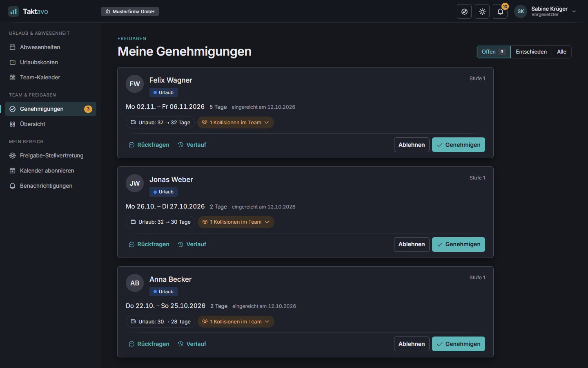Click Urlaub: 32 → 30 Tage chip
Screen dimensions: 588x368
click(160, 222)
